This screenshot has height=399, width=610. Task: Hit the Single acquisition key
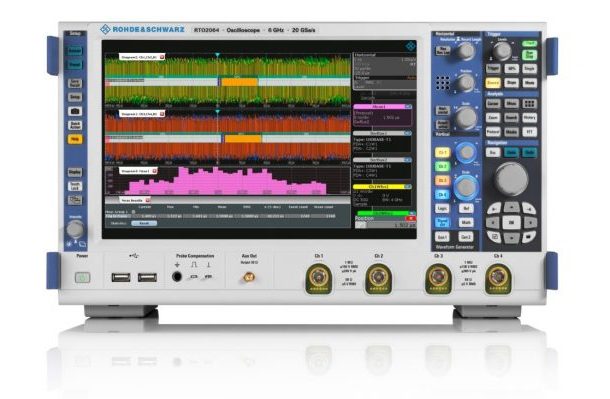tap(529, 69)
